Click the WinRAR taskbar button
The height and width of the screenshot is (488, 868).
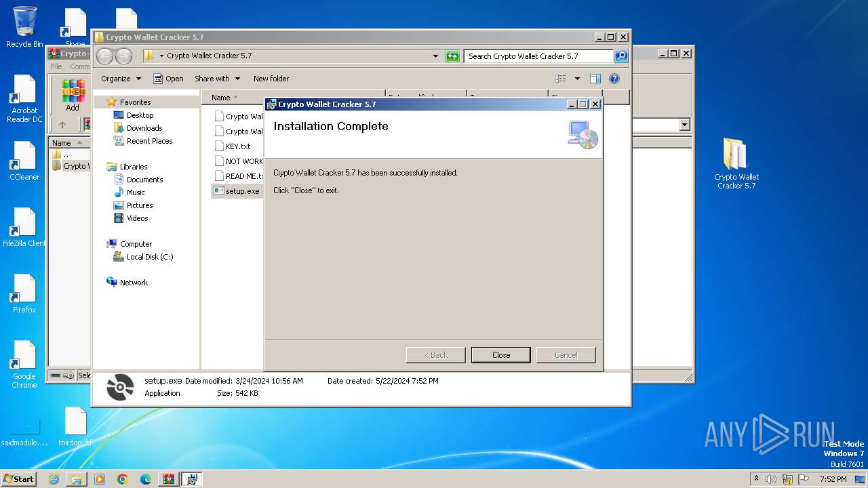[x=169, y=479]
